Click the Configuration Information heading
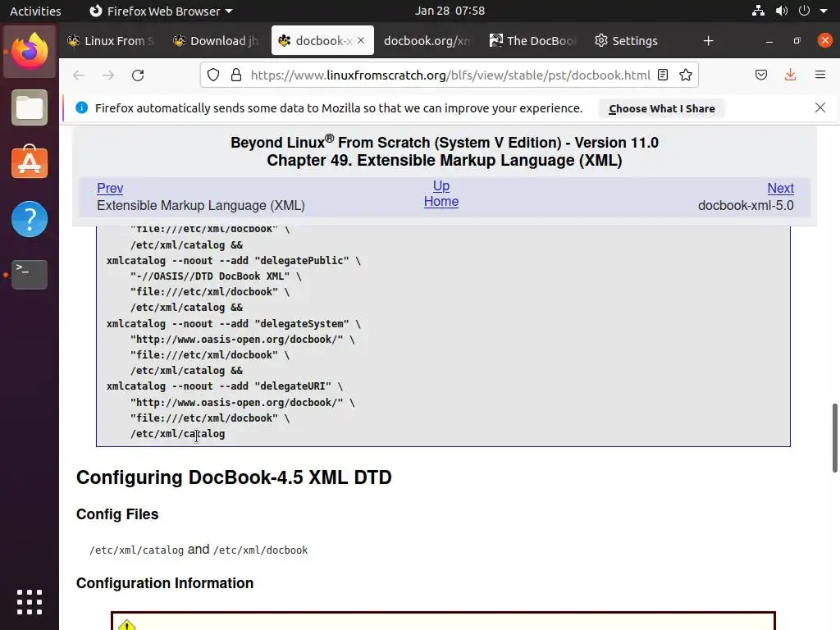Viewport: 840px width, 630px height. pyautogui.click(x=164, y=583)
